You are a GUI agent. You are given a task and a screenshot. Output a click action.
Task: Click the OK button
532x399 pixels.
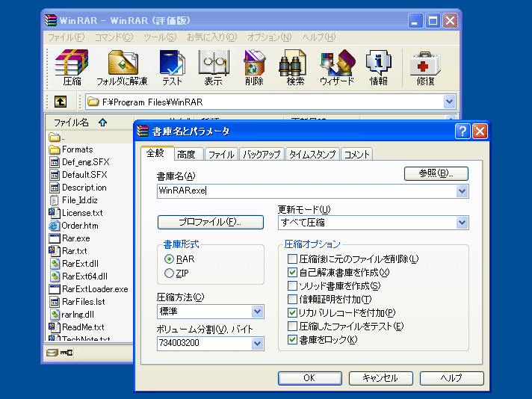(310, 378)
